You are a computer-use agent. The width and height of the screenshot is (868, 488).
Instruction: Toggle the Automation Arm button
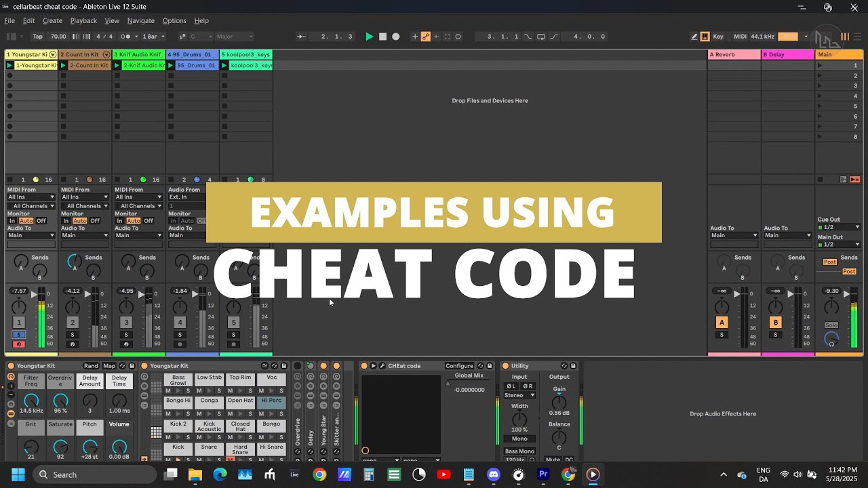pyautogui.click(x=426, y=37)
